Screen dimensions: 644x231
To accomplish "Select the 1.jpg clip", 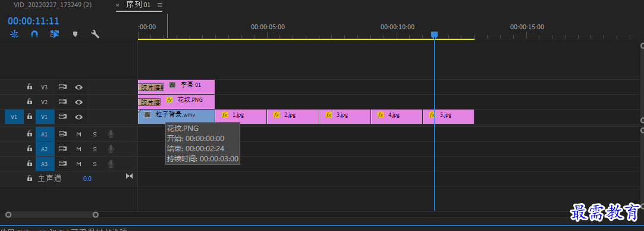I will 241,117.
